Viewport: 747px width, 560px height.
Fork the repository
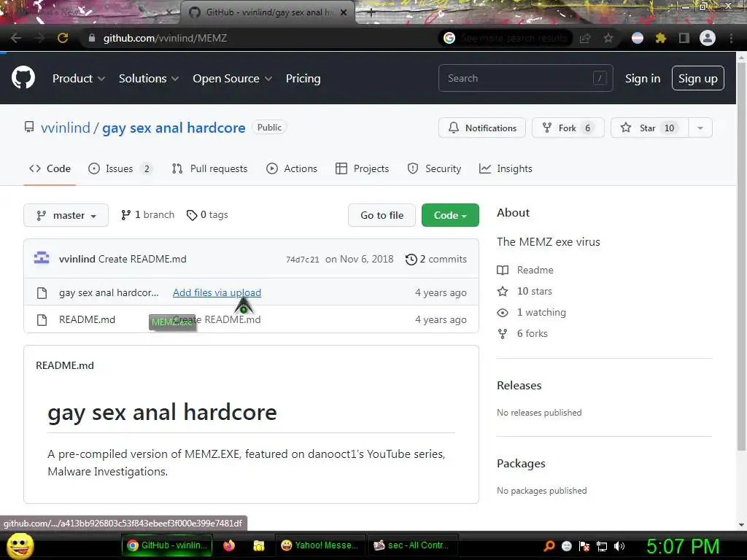click(568, 128)
